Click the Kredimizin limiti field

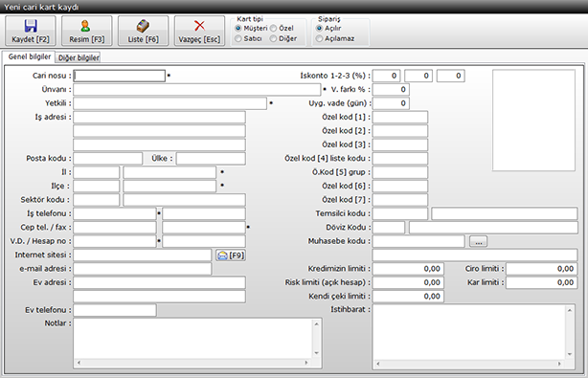[408, 269]
